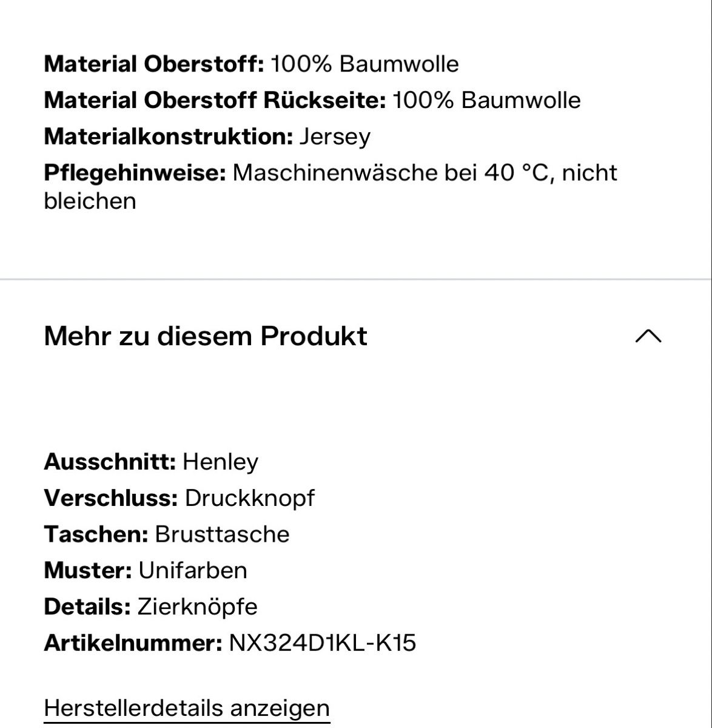Select the 'Henley' neckline value
This screenshot has height=728, width=712.
(220, 463)
